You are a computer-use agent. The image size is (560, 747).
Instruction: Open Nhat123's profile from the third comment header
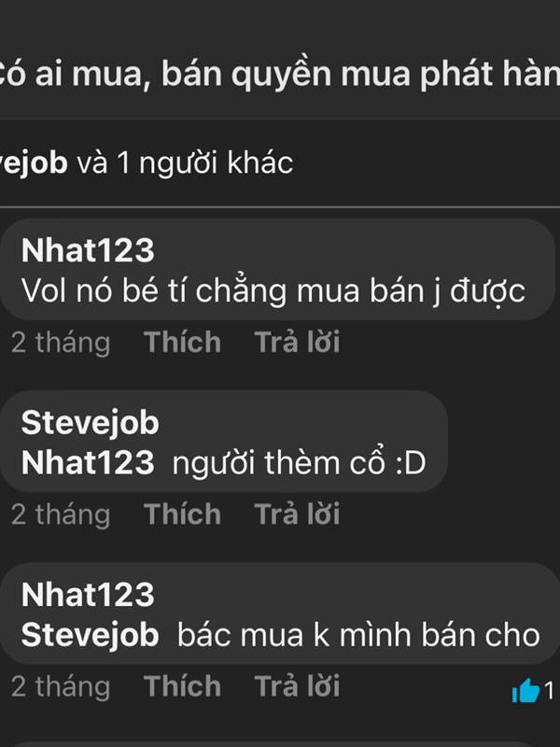pyautogui.click(x=88, y=595)
